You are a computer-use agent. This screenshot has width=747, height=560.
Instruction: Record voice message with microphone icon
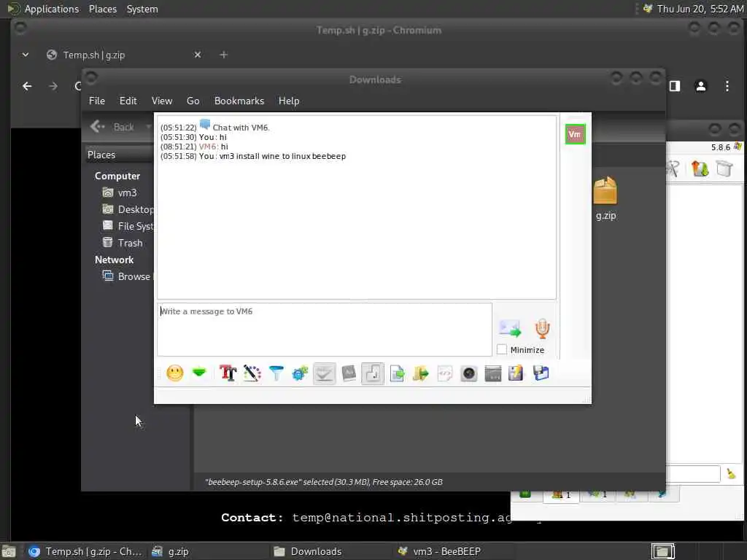(x=542, y=328)
